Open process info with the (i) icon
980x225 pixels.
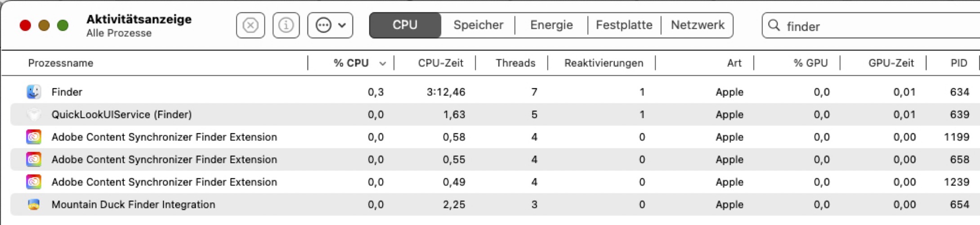pos(286,26)
